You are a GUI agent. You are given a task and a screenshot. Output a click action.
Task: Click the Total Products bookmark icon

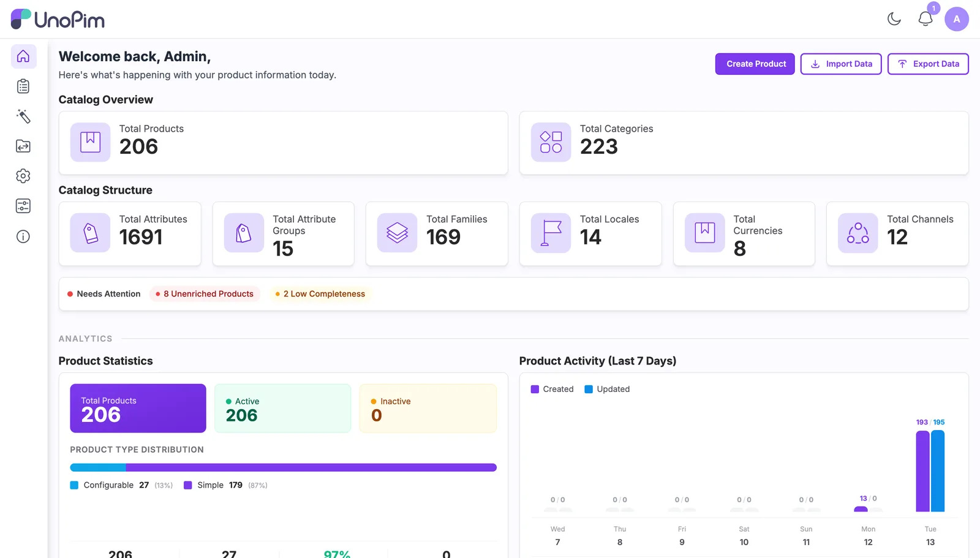click(x=90, y=142)
